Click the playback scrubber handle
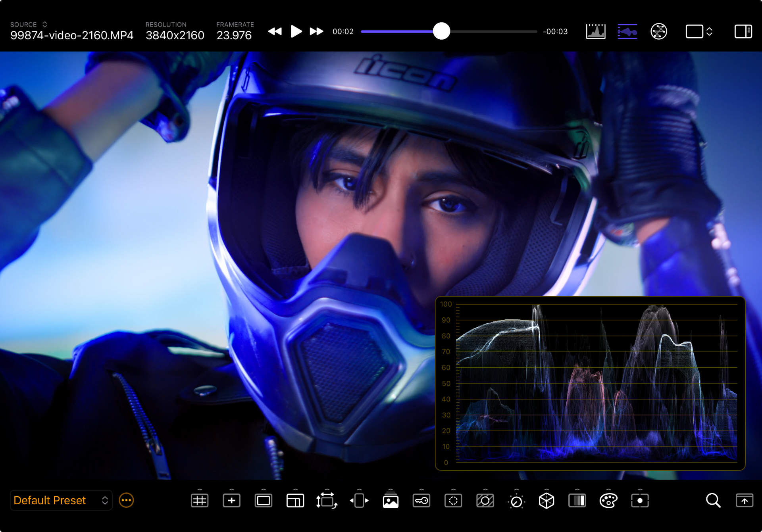The width and height of the screenshot is (762, 532). tap(441, 31)
